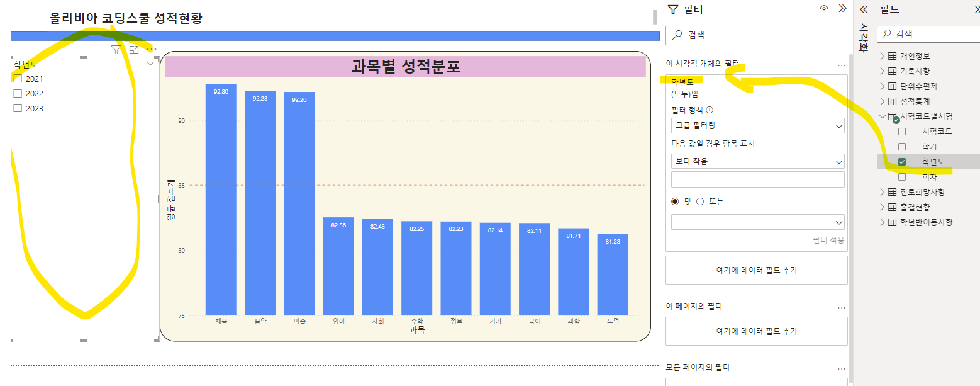The image size is (980, 386).
Task: Expand the 성적통계 table chevron
Action: point(882,101)
